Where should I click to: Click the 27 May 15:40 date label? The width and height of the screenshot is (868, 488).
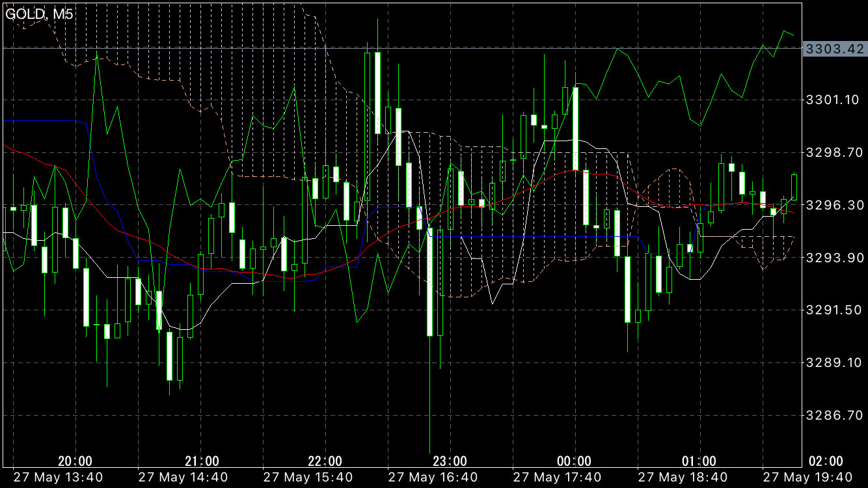tap(308, 478)
